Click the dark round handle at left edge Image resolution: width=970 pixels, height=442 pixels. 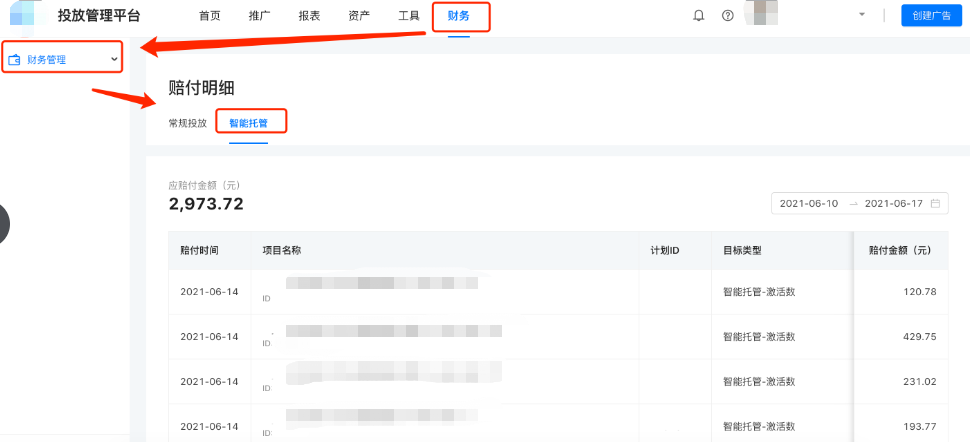4,223
